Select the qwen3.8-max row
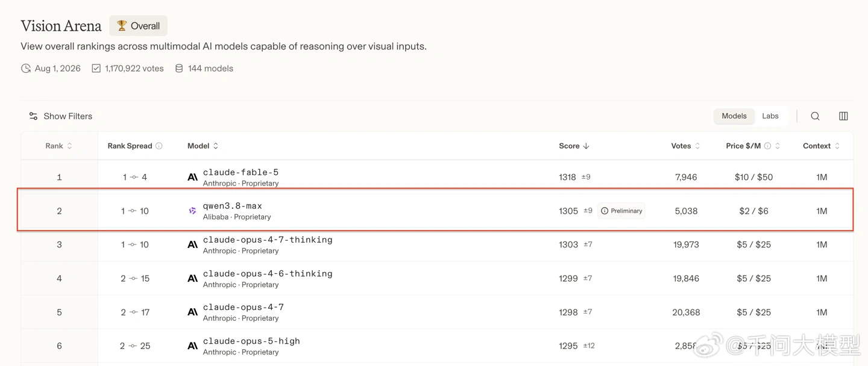This screenshot has width=868, height=366. click(435, 209)
